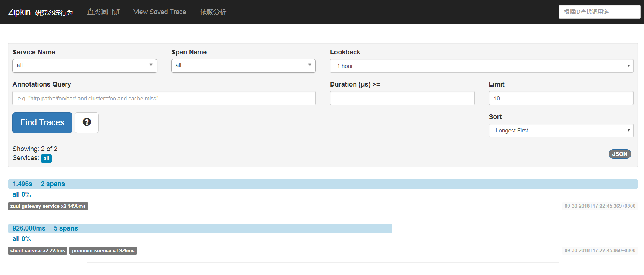This screenshot has height=275, width=644.
Task: Expand the Lookback 1 hour selector
Action: [481, 66]
